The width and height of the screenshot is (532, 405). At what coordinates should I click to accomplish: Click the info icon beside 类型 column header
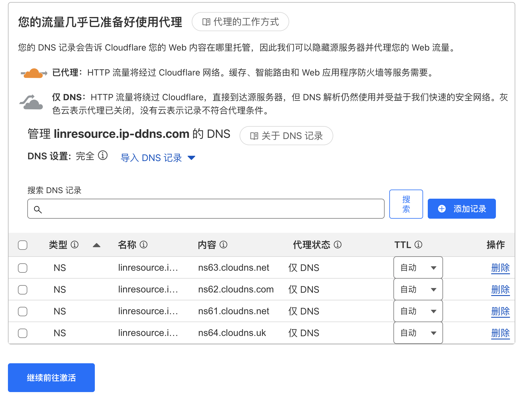75,245
